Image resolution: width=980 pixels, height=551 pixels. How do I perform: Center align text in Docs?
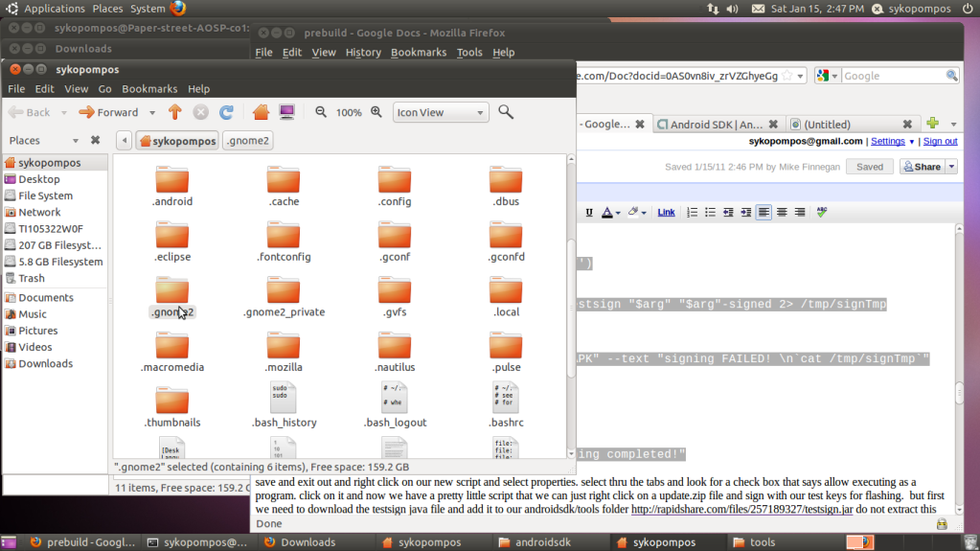click(x=782, y=212)
